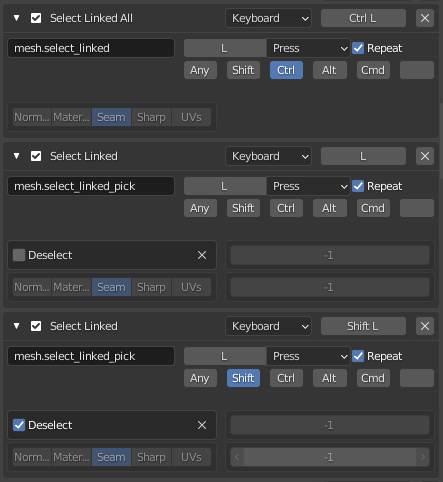Toggle Repeat for the Shift L entry
The width and height of the screenshot is (443, 482).
pyautogui.click(x=358, y=356)
